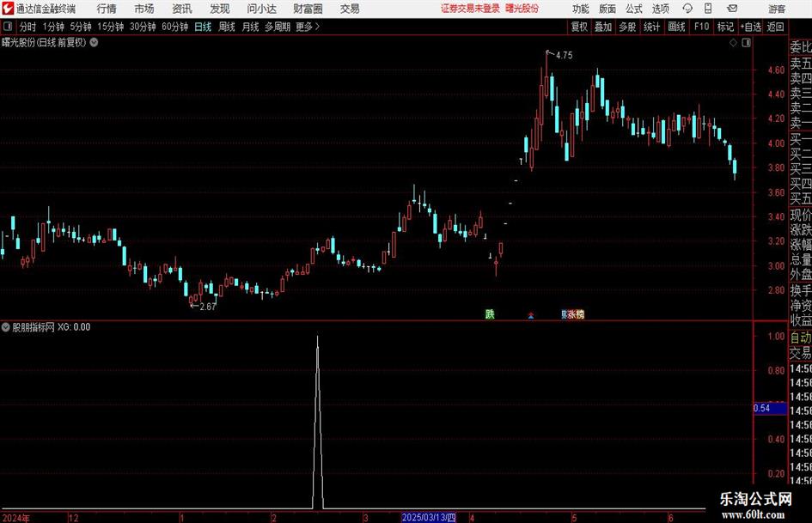The image size is (812, 523).
Task: Open the customer service headset icon
Action: (687, 9)
